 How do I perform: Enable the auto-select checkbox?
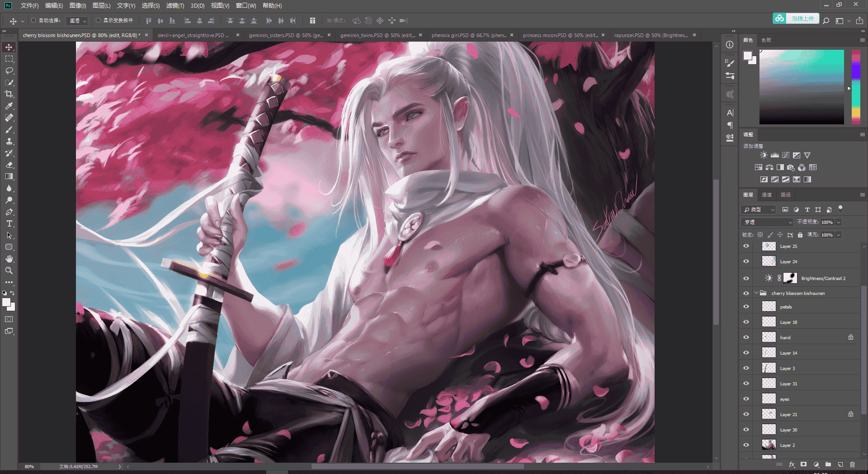(33, 20)
